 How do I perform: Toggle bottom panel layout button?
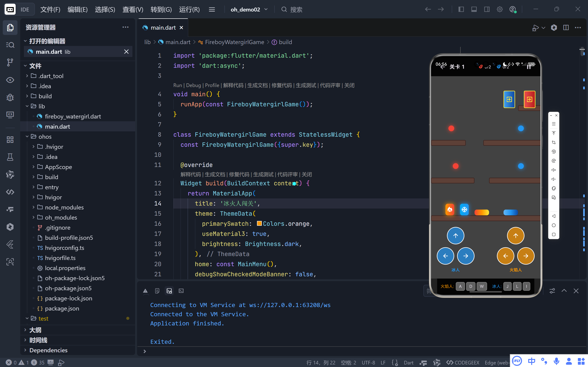474,9
